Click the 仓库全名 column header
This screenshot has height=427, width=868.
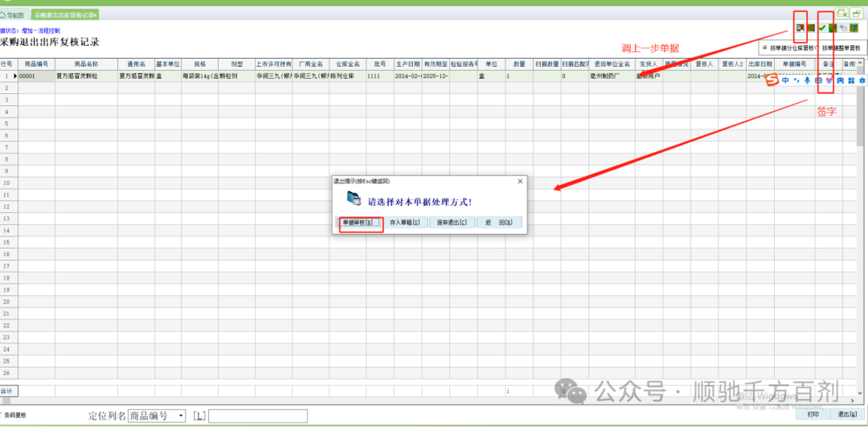(x=348, y=64)
